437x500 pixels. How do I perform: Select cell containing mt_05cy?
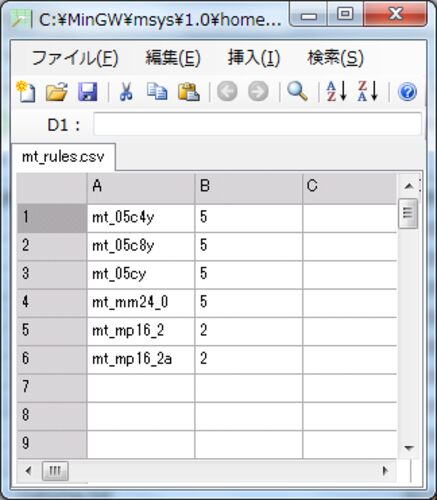141,275
